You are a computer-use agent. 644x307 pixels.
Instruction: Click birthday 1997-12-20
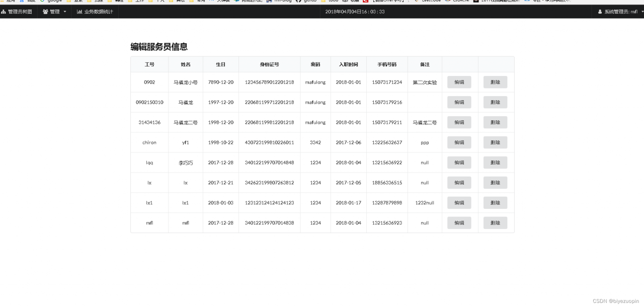[x=221, y=102]
